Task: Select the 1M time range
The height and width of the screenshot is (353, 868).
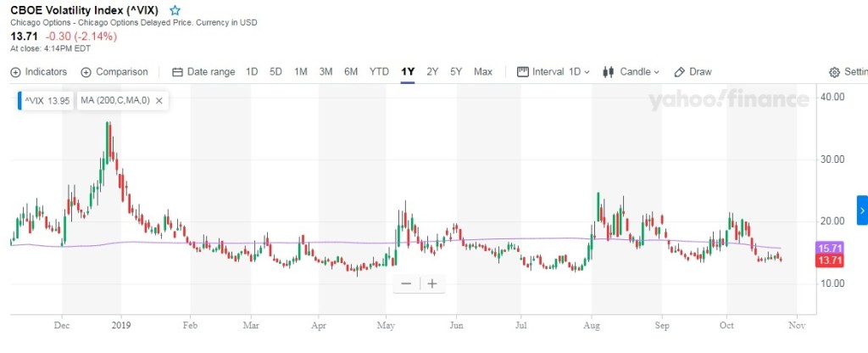Action: [x=301, y=72]
